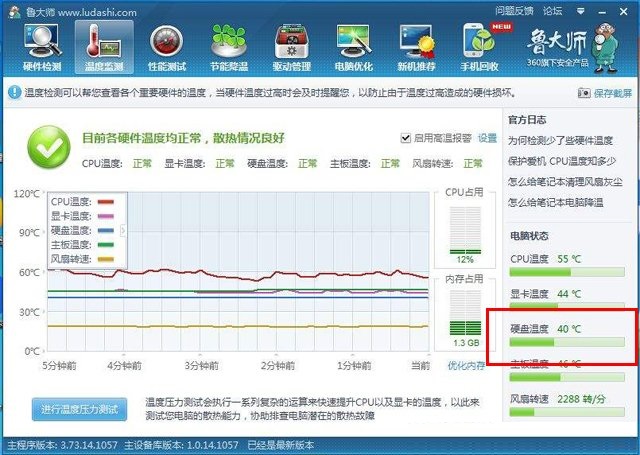Toggle 启用高温报警 checkbox

(405, 138)
